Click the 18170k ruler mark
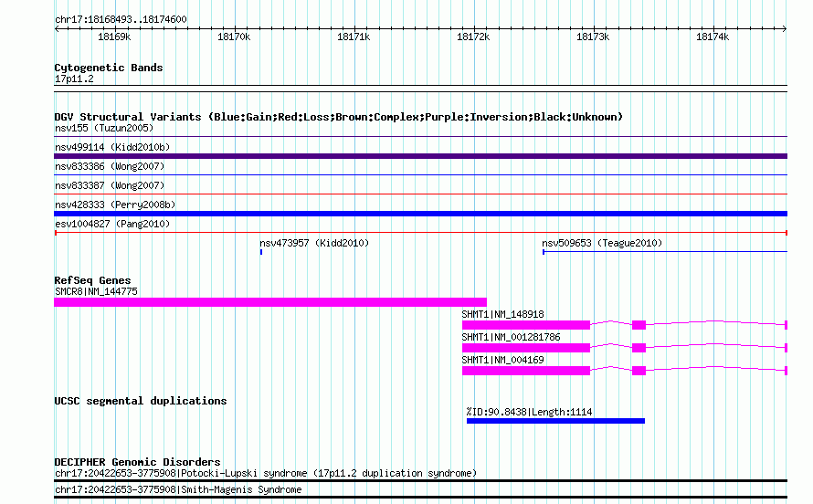This screenshot has width=813, height=504. coord(234,37)
